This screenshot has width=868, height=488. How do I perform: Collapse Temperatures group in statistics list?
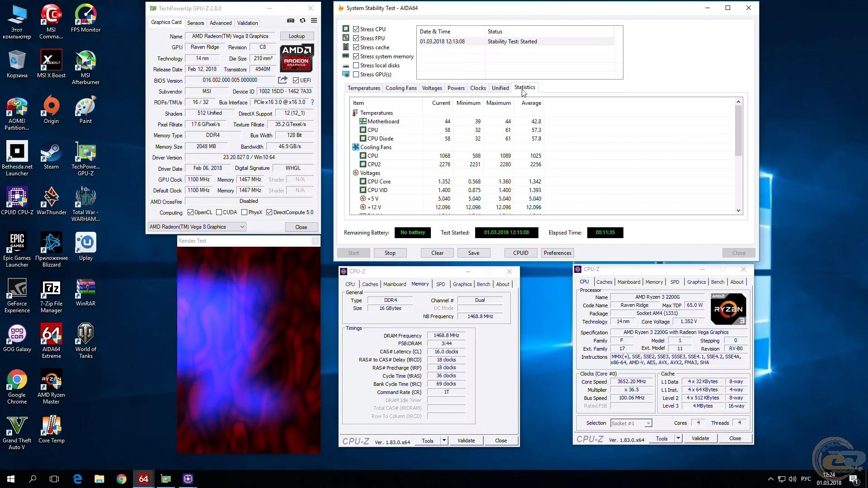pyautogui.click(x=355, y=113)
